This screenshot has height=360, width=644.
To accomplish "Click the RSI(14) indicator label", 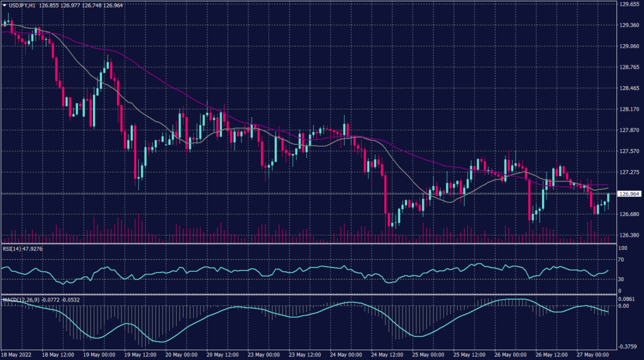I will (13, 249).
